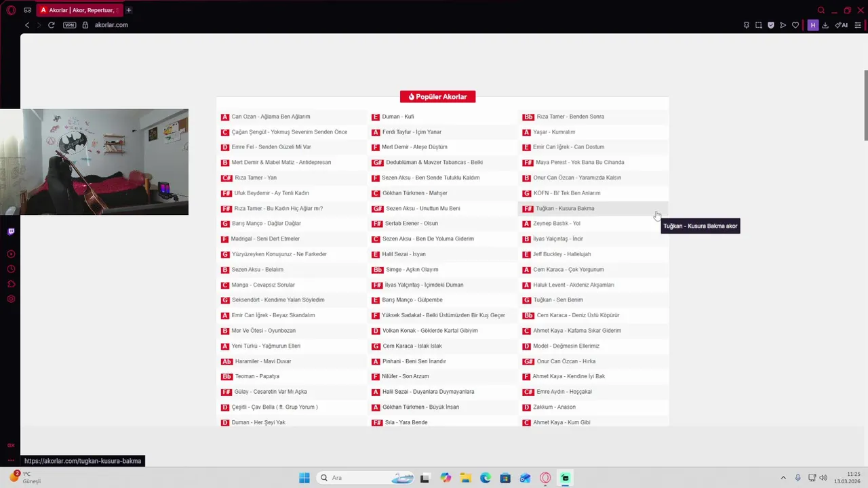Open the weather widget showing Güneşli
Screen dimensions: 868x488
pos(26,477)
